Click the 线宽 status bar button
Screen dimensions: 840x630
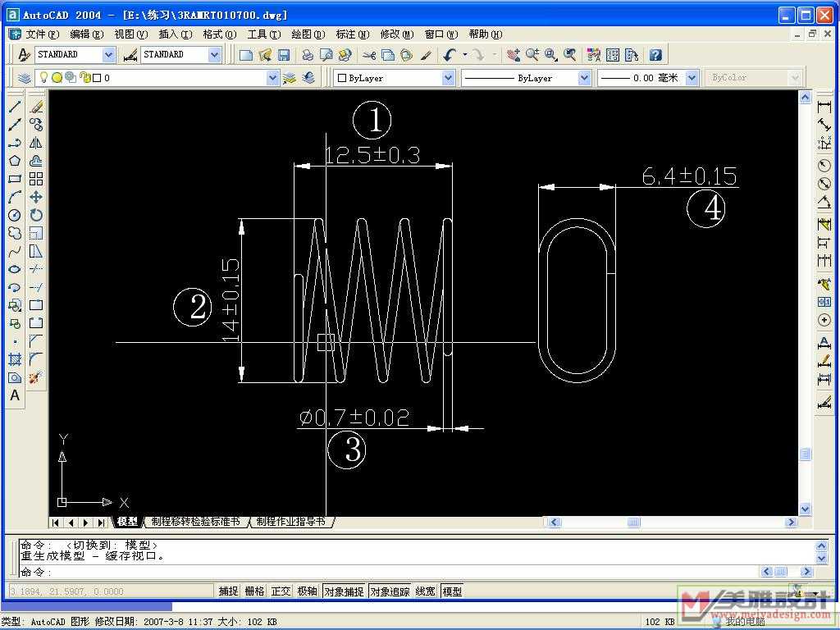pyautogui.click(x=425, y=591)
